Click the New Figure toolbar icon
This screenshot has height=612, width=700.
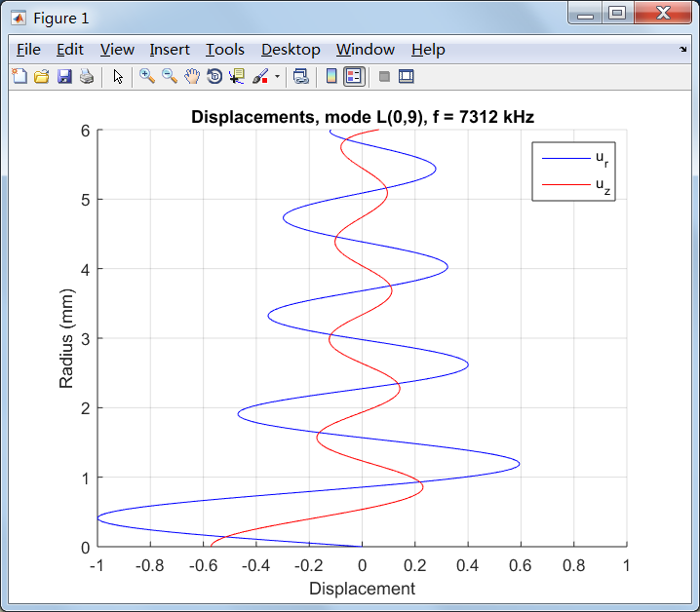pos(19,76)
